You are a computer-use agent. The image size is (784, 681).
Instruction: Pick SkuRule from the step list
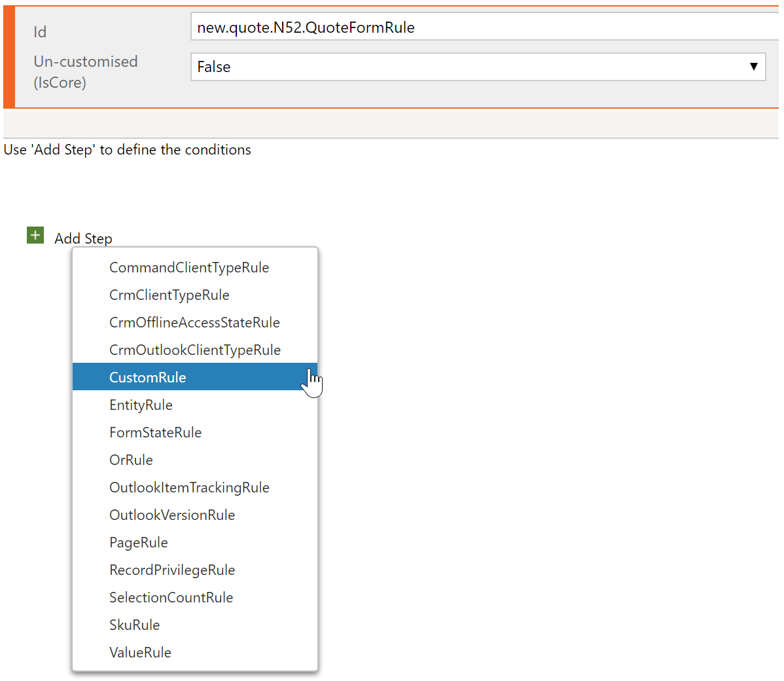pyautogui.click(x=134, y=625)
